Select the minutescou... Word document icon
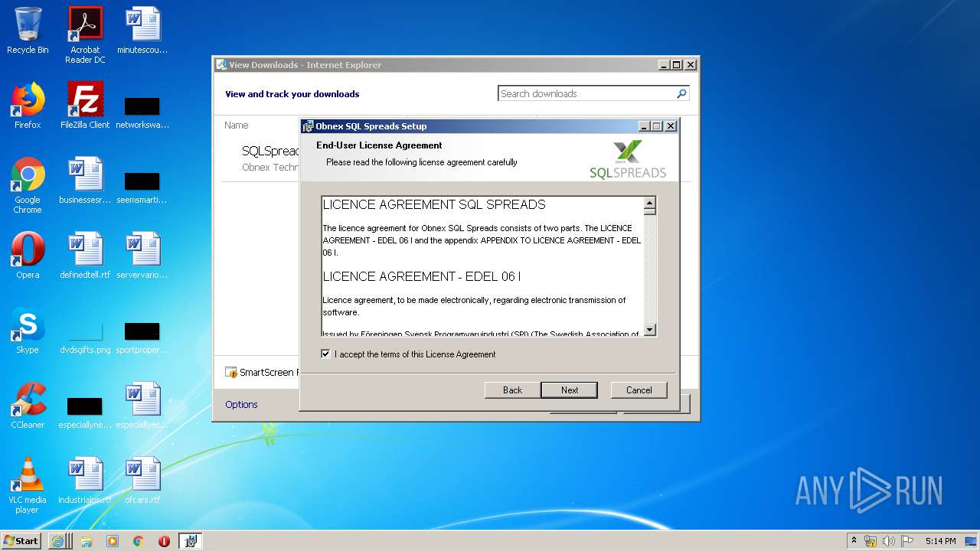The image size is (980, 551). [142, 31]
